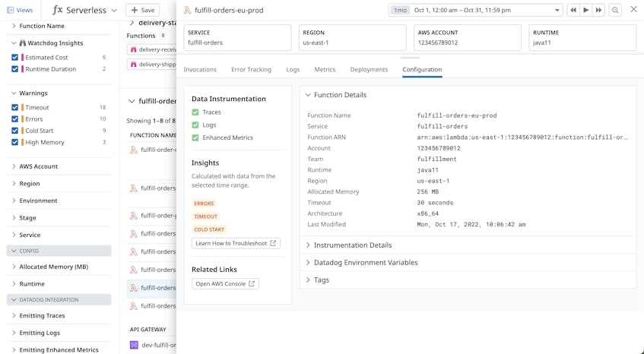Click the TIMEOUT insight badge

click(x=205, y=217)
